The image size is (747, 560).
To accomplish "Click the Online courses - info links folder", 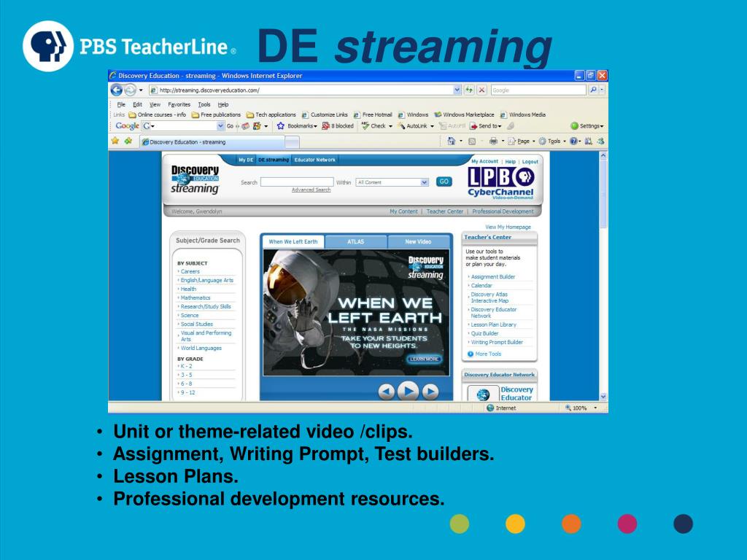I will (x=158, y=114).
